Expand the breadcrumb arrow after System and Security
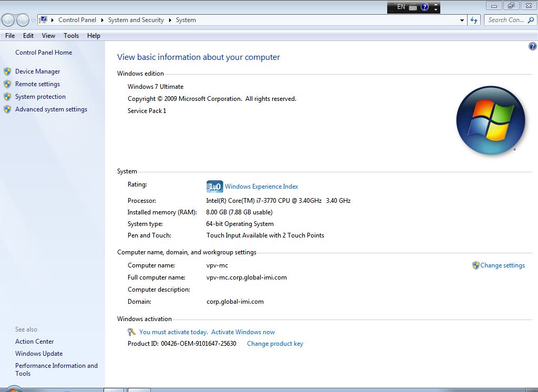Screen dimensions: 538x392 (x=170, y=20)
